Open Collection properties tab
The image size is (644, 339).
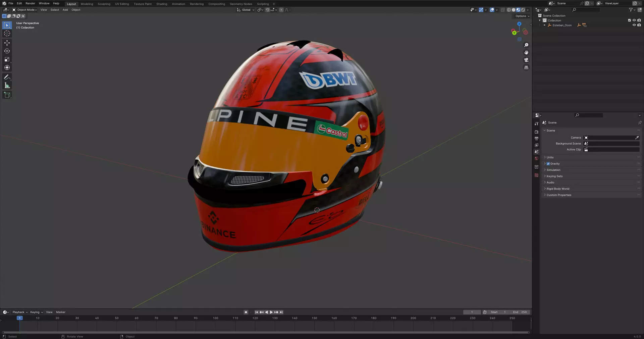click(x=536, y=167)
